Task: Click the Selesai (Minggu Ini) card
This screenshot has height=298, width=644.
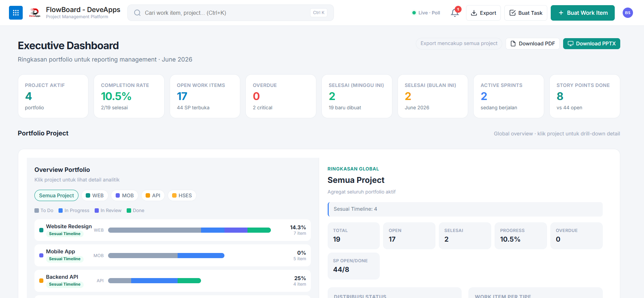Action: click(357, 96)
